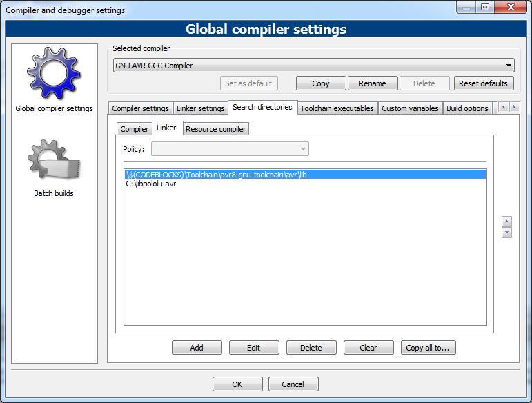Open the Linker settings tab
Viewport: 532px width, 403px height.
201,108
